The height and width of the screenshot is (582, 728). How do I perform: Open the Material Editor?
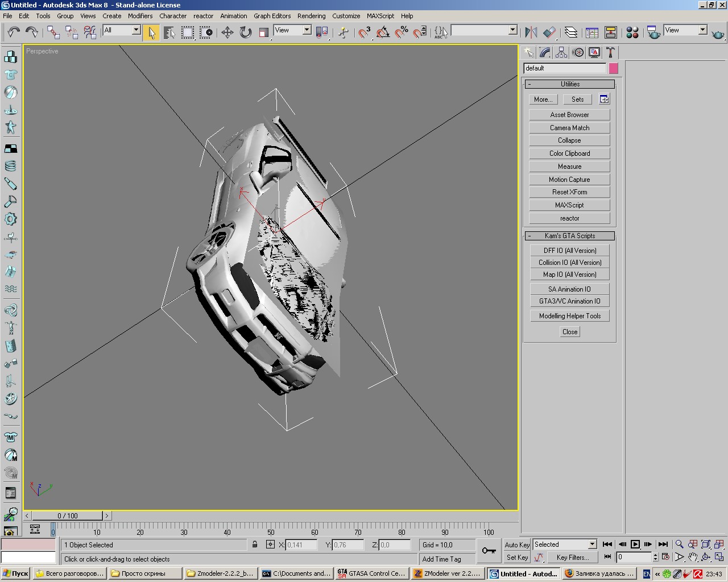pos(632,32)
